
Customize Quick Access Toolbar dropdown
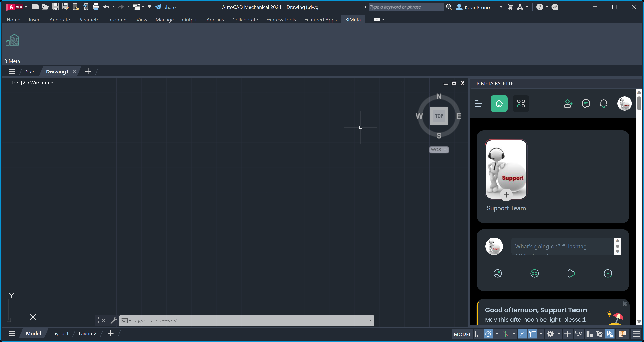click(x=149, y=7)
